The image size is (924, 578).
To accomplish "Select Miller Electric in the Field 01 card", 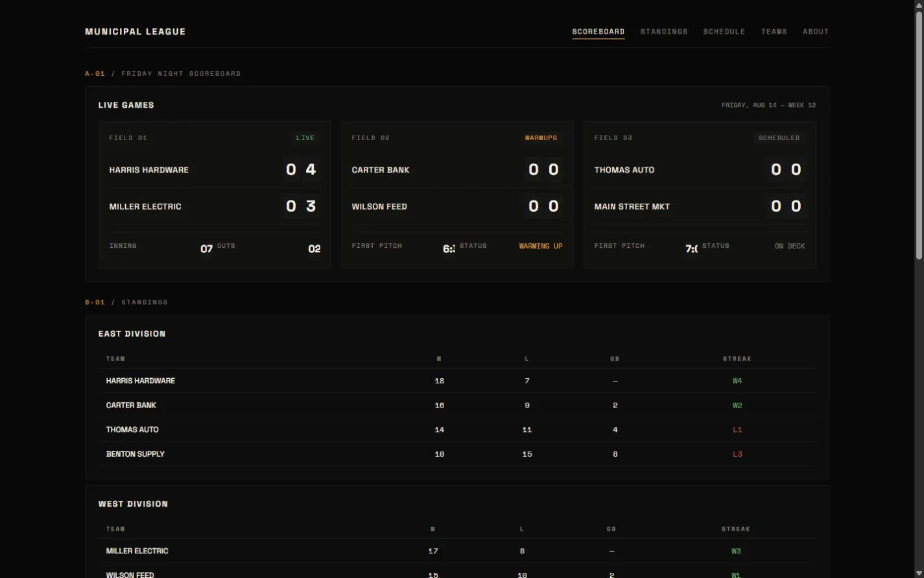I will [145, 206].
